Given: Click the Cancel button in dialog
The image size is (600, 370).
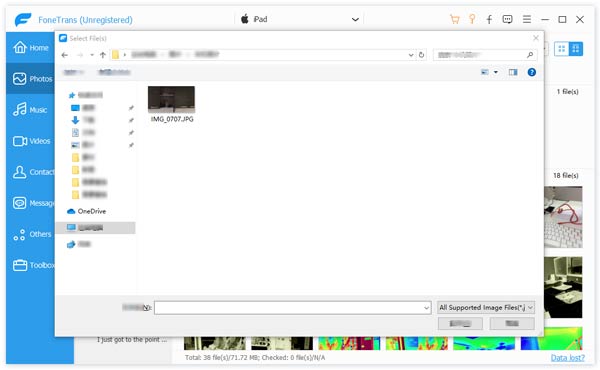Looking at the screenshot, I should [512, 324].
